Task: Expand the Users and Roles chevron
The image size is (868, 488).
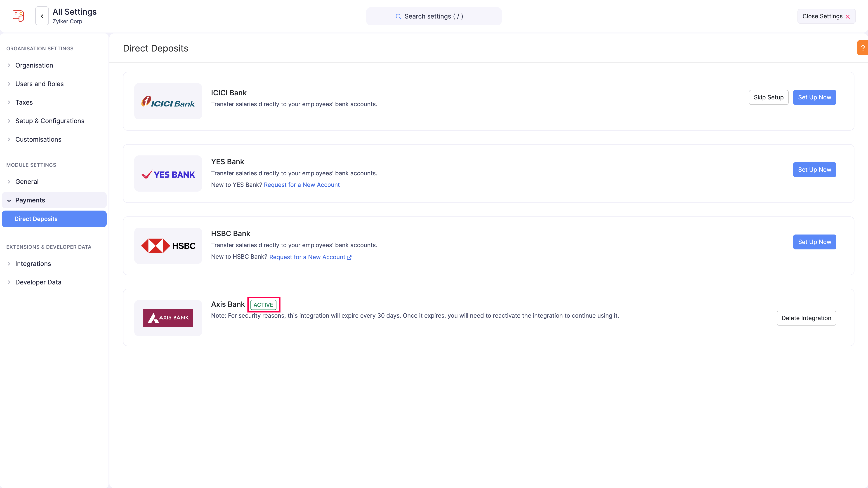Action: [x=9, y=84]
